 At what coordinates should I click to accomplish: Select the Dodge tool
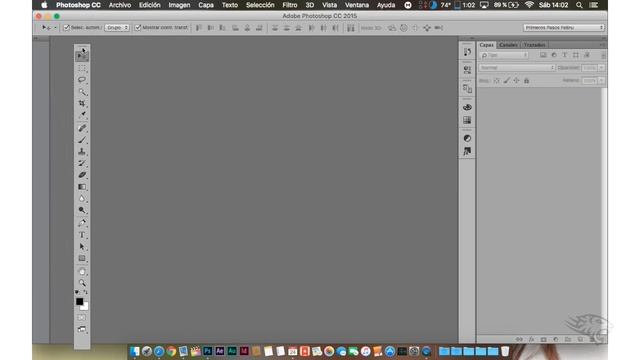82,210
